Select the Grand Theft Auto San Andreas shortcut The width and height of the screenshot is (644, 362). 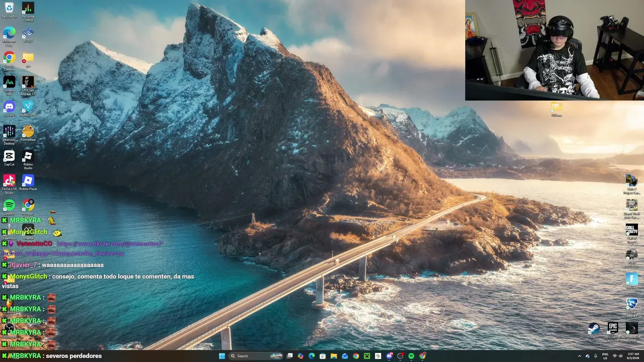[x=631, y=209]
